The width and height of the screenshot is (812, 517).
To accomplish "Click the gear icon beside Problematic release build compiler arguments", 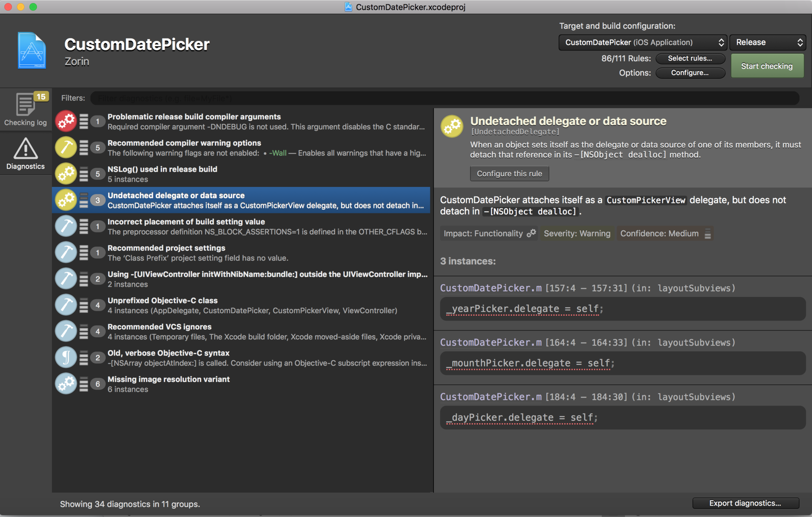I will pyautogui.click(x=66, y=121).
